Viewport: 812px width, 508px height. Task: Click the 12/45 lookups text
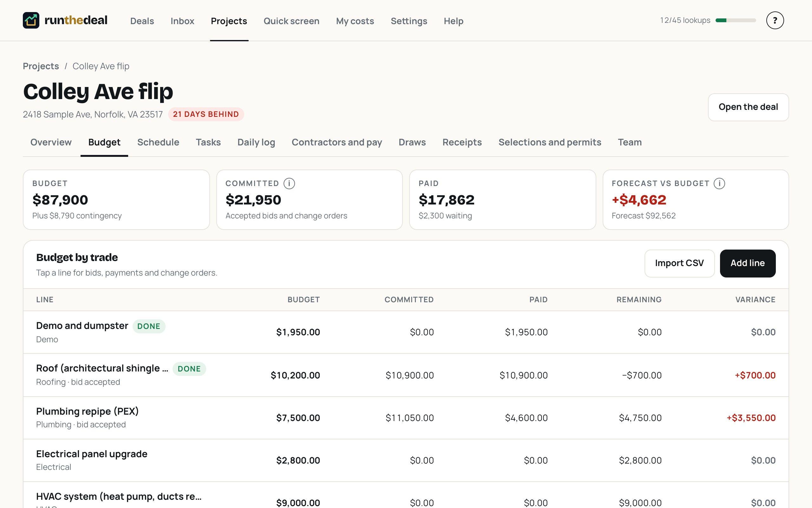[x=685, y=21]
